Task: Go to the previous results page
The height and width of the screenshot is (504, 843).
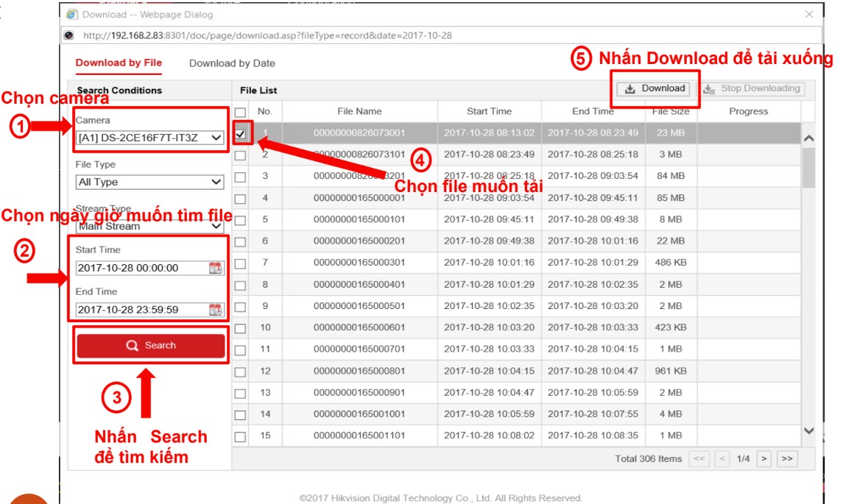Action: click(x=722, y=459)
